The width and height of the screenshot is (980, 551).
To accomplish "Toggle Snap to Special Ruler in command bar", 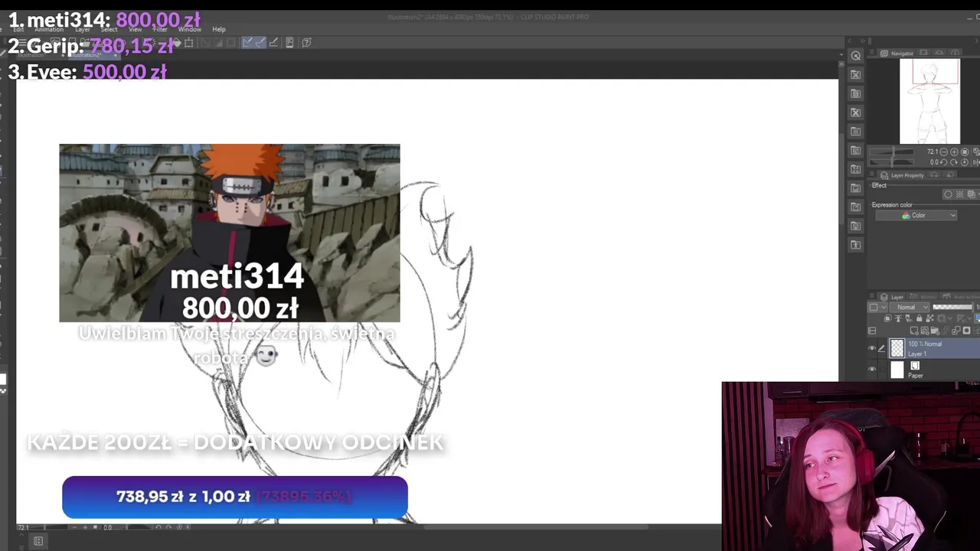I will [x=260, y=42].
